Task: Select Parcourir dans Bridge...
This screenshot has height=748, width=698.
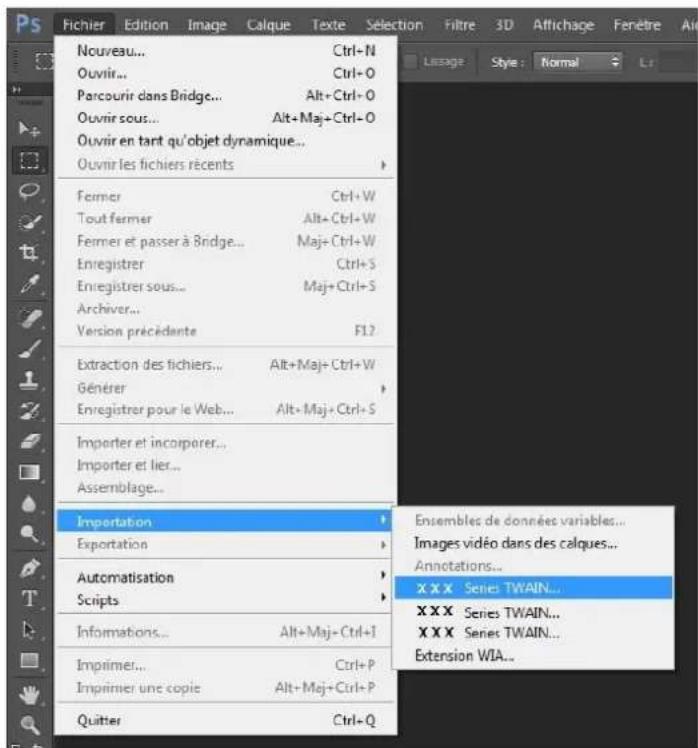Action: pos(226,95)
